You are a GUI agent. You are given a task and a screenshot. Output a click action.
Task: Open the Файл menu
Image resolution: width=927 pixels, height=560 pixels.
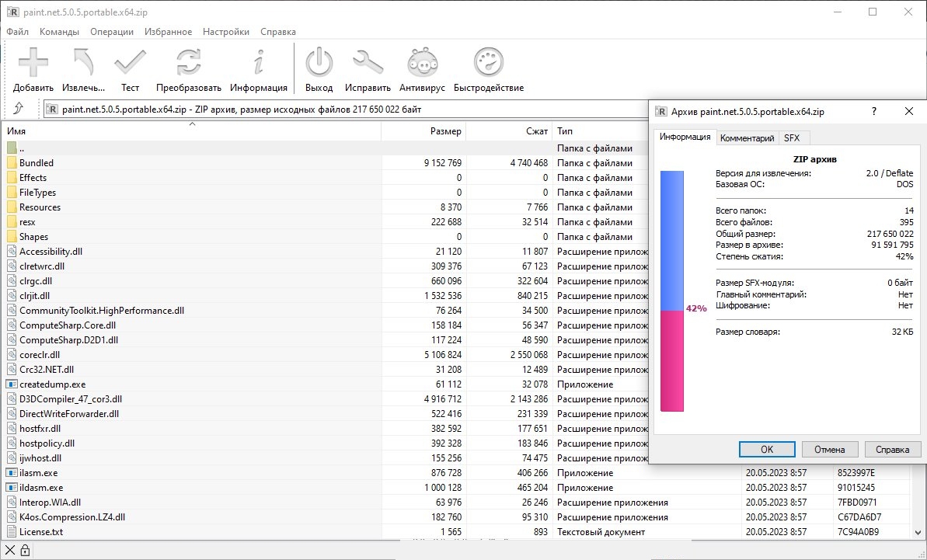tap(18, 32)
